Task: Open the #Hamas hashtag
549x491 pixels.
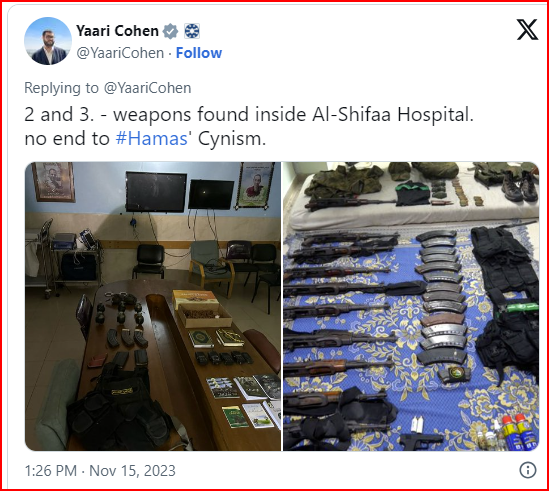Action: point(152,138)
